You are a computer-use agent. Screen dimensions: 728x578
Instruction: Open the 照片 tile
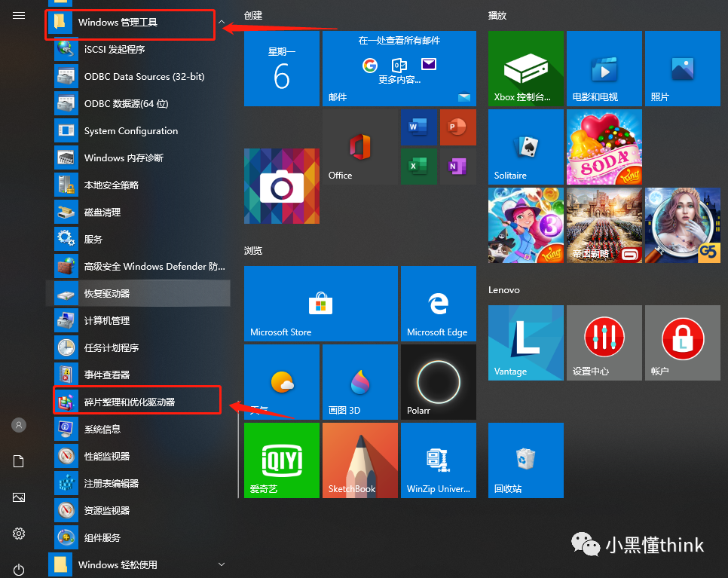[x=683, y=69]
